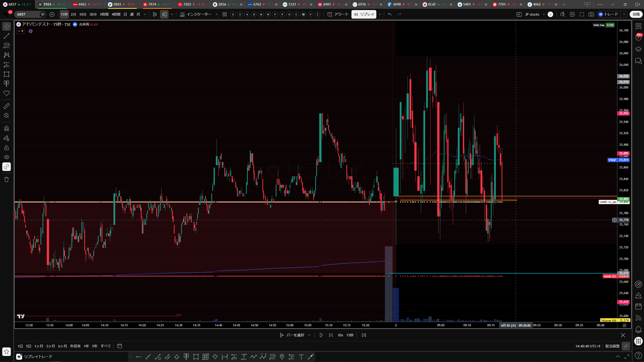644x362 pixels.
Task: Take a chart snapshot with camera icon
Action: pyautogui.click(x=591, y=14)
